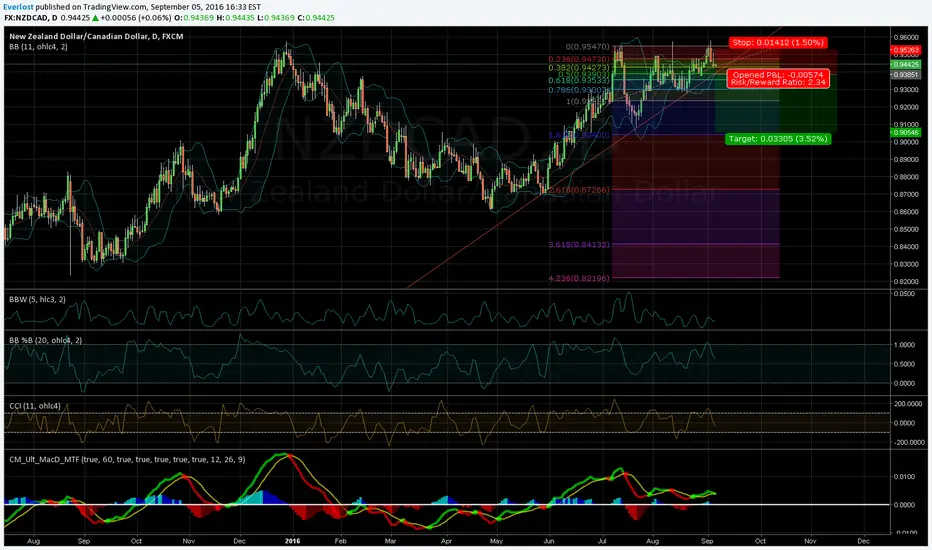This screenshot has height=550, width=932.
Task: Click the 0.92000 price axis label
Action: (906, 108)
